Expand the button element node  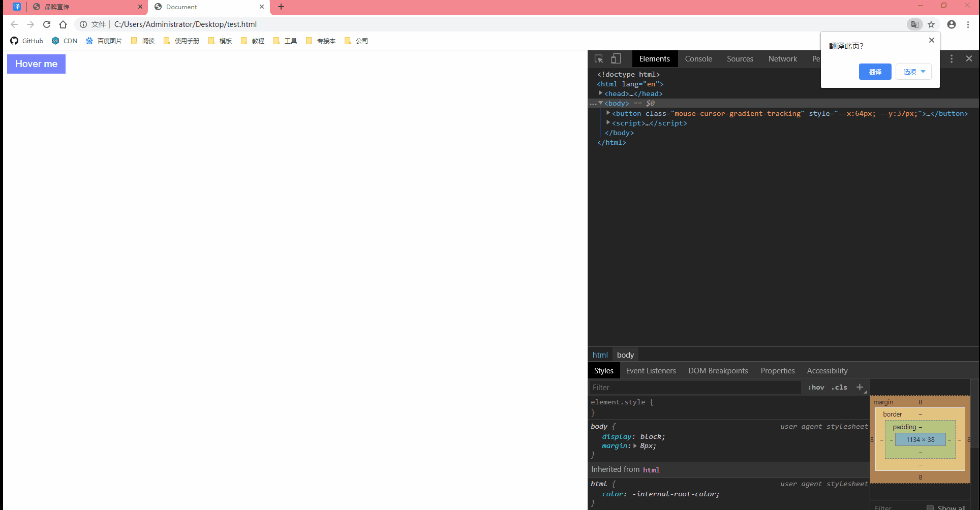[608, 113]
